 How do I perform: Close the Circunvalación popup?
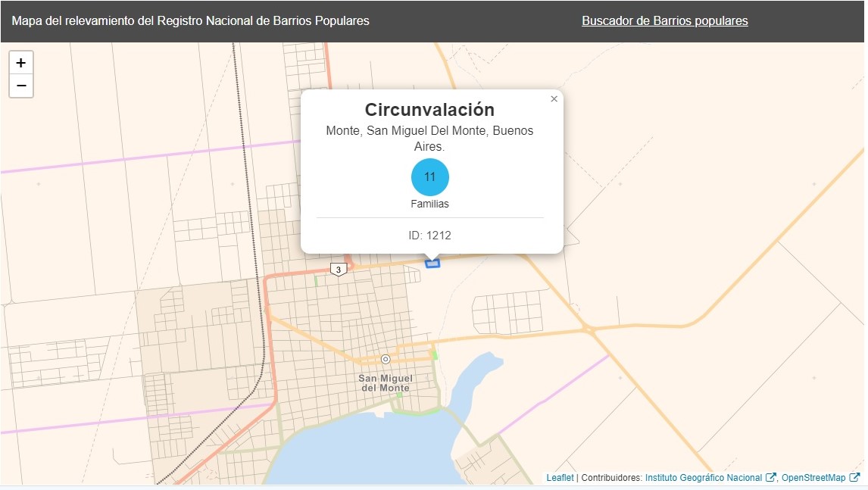coord(554,99)
